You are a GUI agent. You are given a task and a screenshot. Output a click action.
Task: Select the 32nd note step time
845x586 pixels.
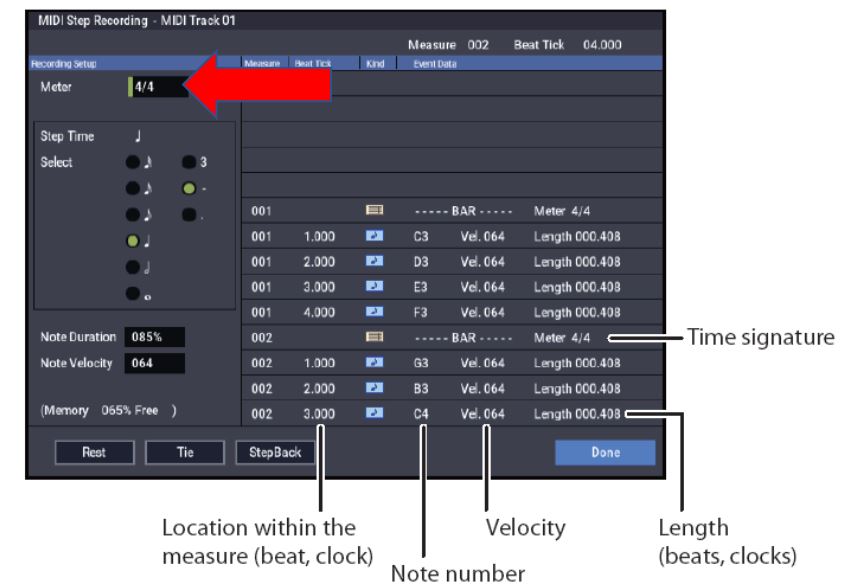click(133, 162)
